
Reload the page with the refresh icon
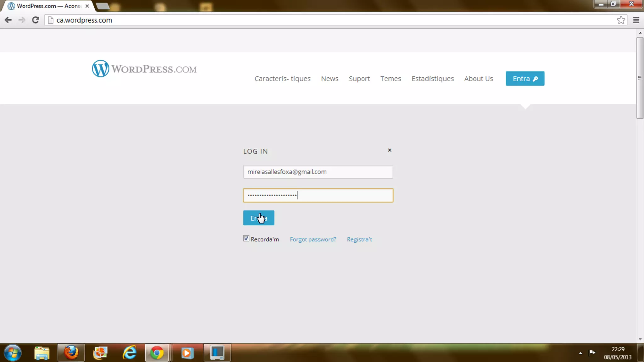coord(36,20)
